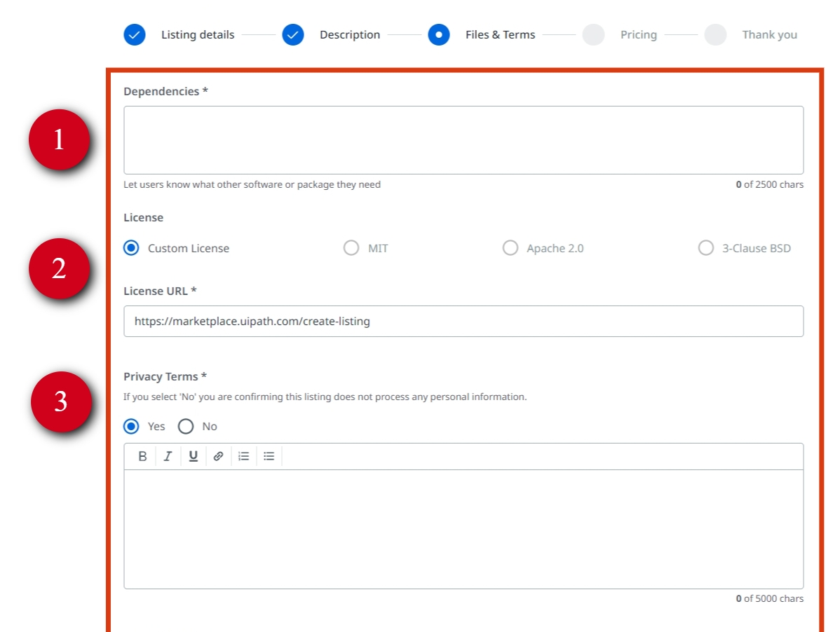Select the Apache 2.0 license
840x632 pixels.
coord(510,248)
